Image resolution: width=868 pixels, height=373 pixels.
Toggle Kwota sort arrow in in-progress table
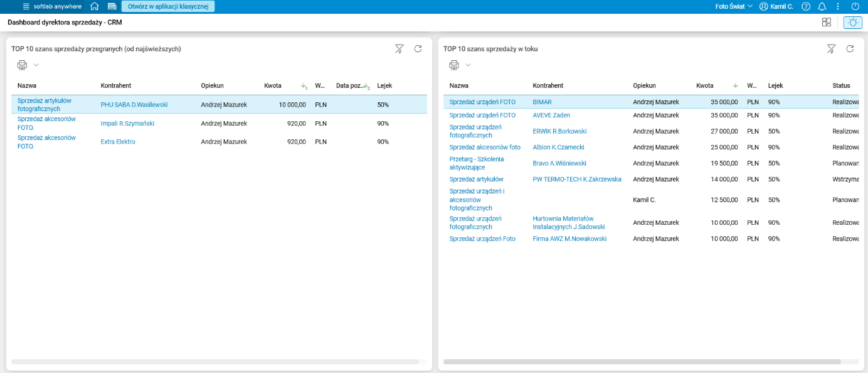click(x=735, y=85)
